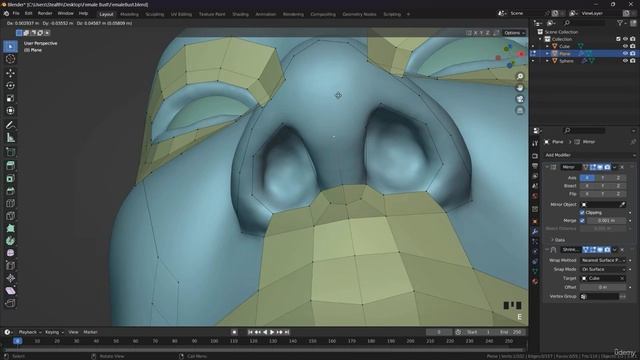Select the Measure tool
640x360 pixels.
(x=10, y=138)
